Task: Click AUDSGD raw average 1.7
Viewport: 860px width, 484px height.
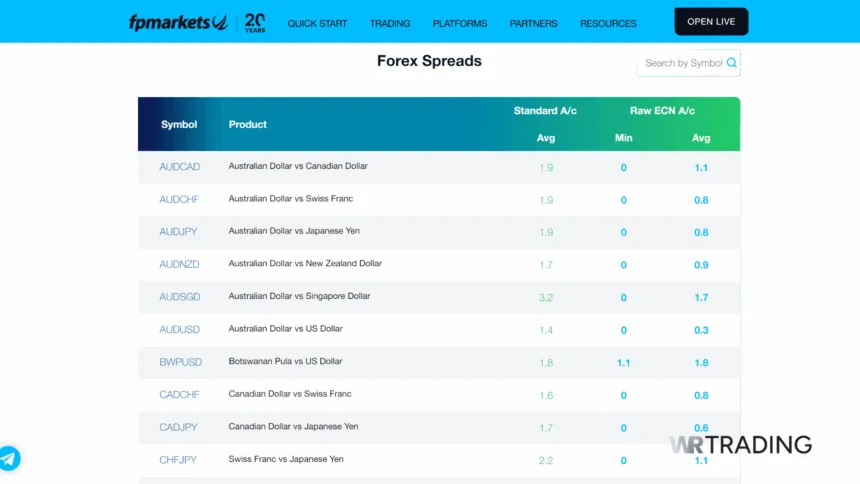Action: 701,297
